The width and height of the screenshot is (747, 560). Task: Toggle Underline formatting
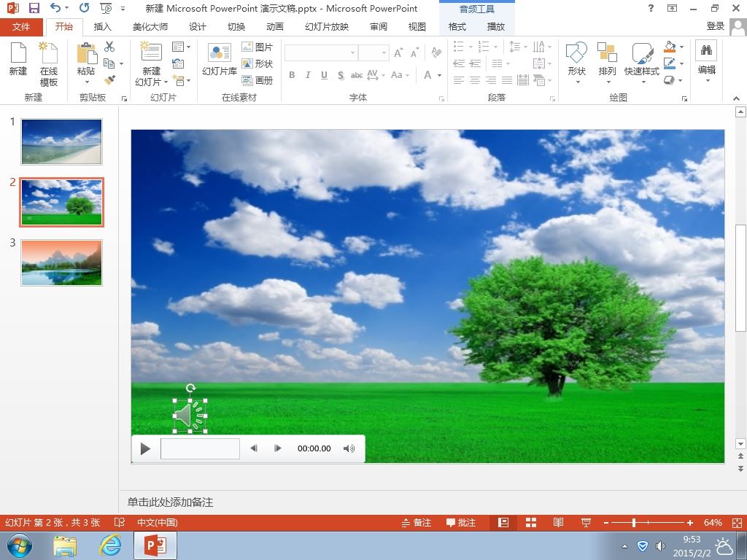click(x=325, y=75)
